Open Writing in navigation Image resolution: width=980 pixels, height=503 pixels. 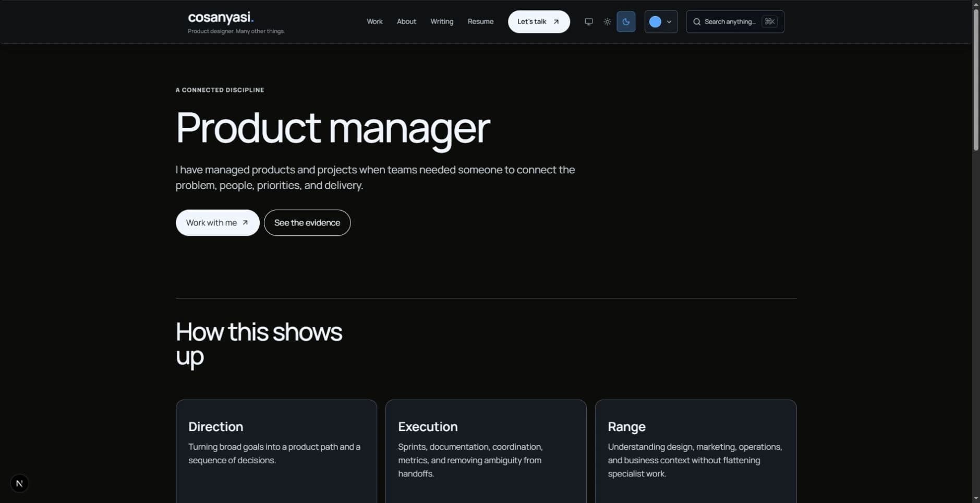coord(442,22)
